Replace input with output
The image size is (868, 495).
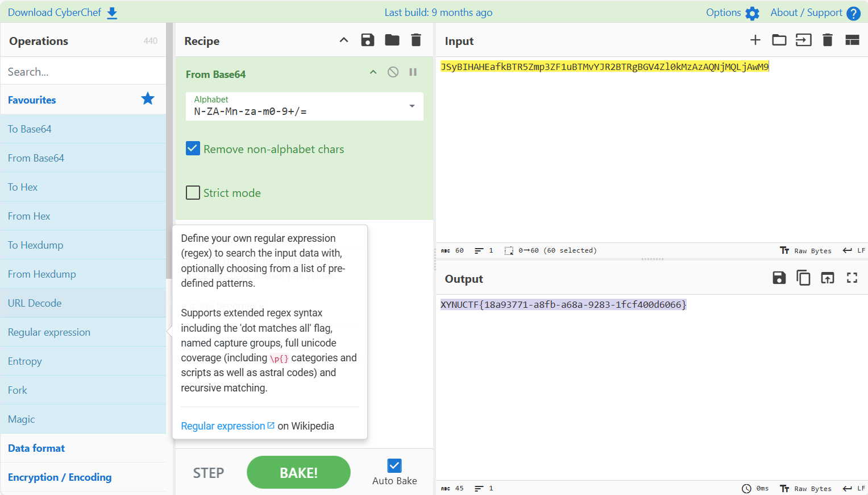click(828, 278)
